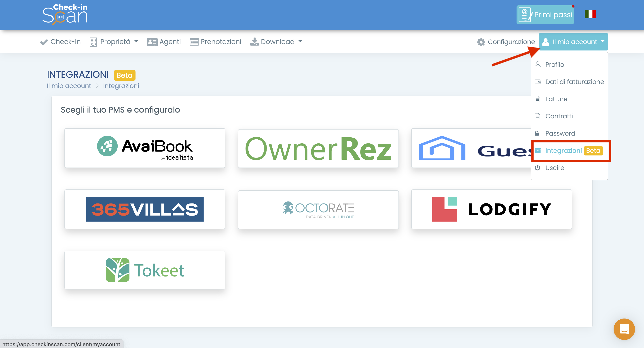Viewport: 644px width, 348px height.
Task: Click the Uscire power icon
Action: 538,168
